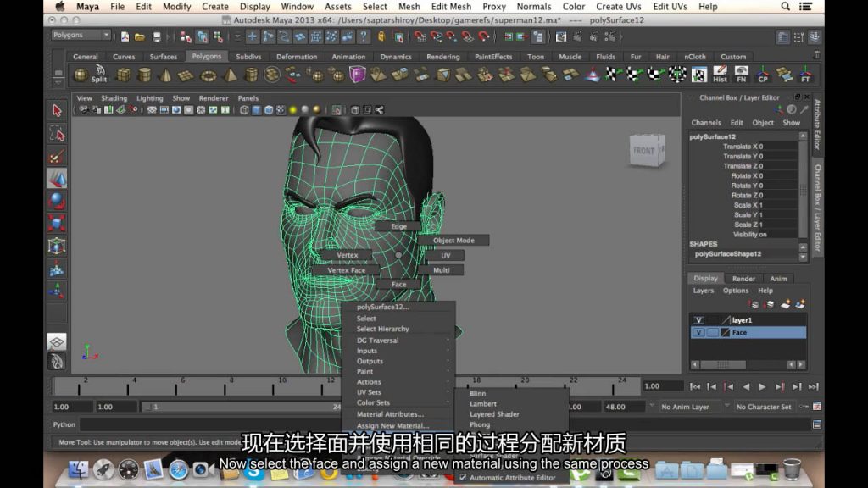This screenshot has width=868, height=488.
Task: Click the FN shelf button
Action: click(x=741, y=75)
